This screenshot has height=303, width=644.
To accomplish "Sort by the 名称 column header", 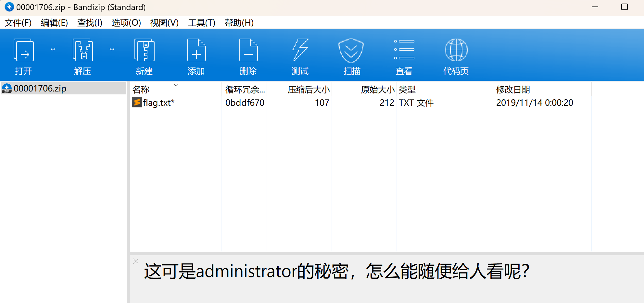I will [141, 90].
